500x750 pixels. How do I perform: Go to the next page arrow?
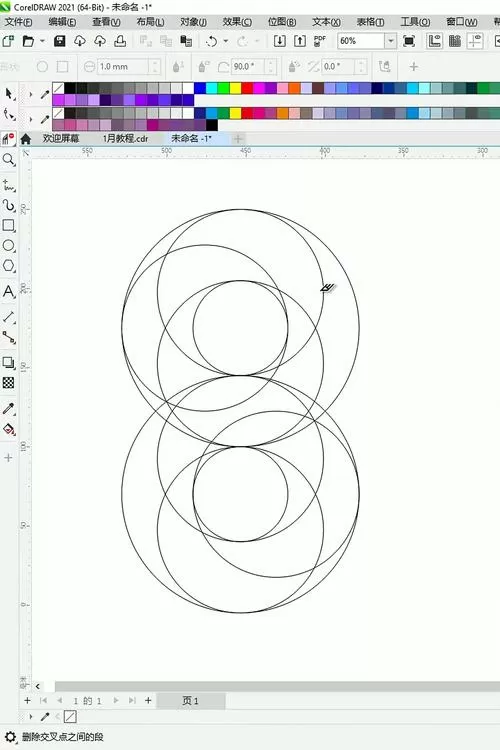[x=116, y=700]
